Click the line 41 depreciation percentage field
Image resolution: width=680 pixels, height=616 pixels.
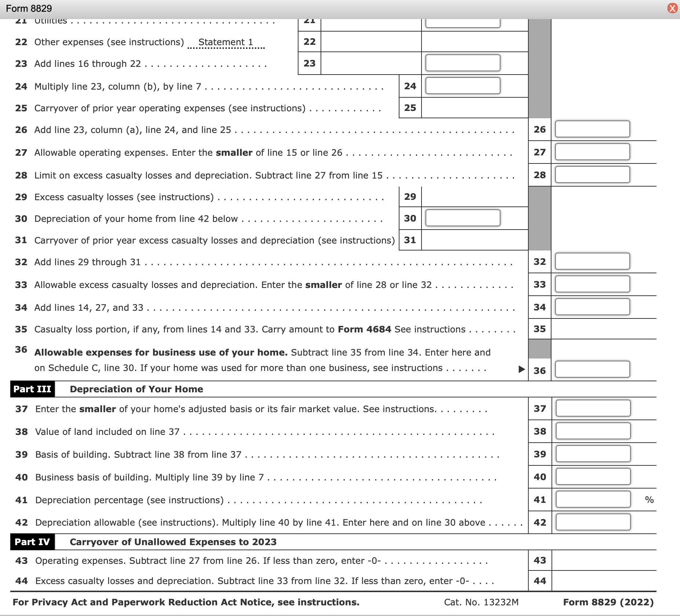[x=593, y=499]
